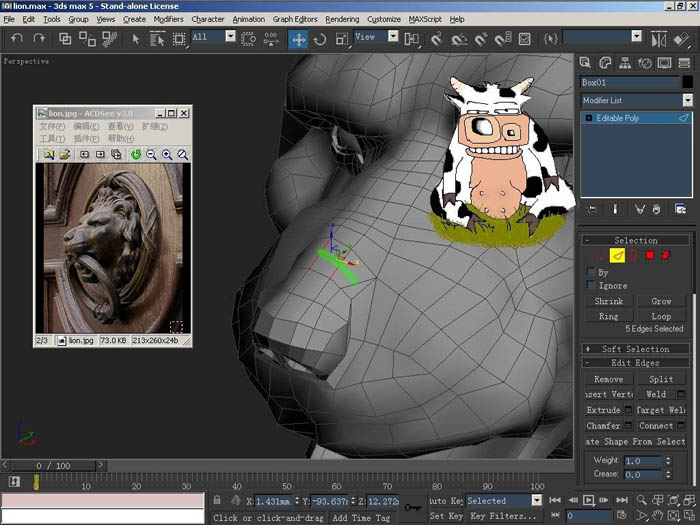This screenshot has height=525, width=700.
Task: Enable the Ignore Backfacing checkbox
Action: coord(591,285)
